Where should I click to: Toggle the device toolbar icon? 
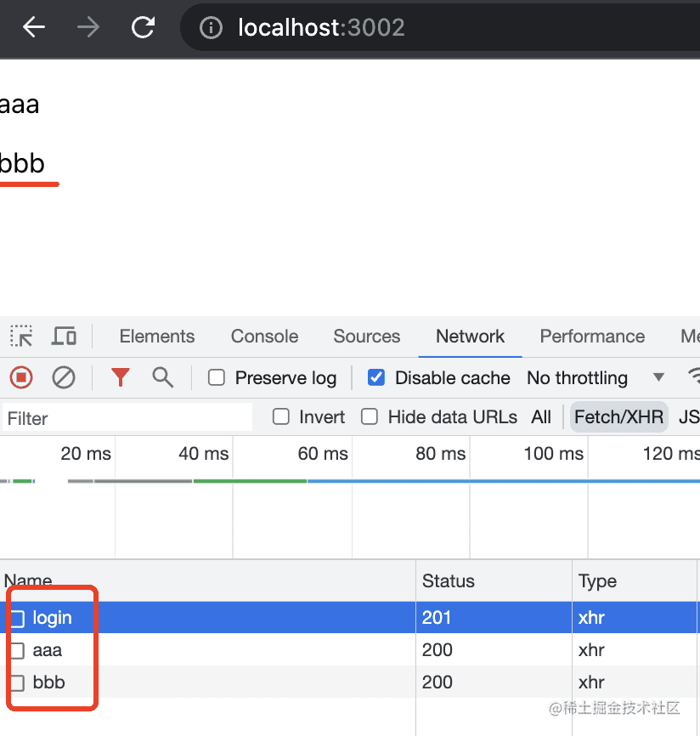click(64, 337)
